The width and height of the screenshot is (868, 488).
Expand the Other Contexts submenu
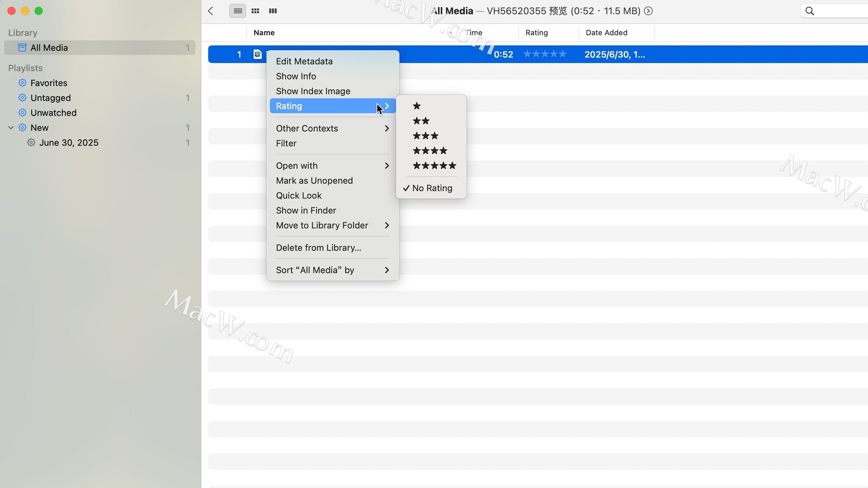click(333, 128)
